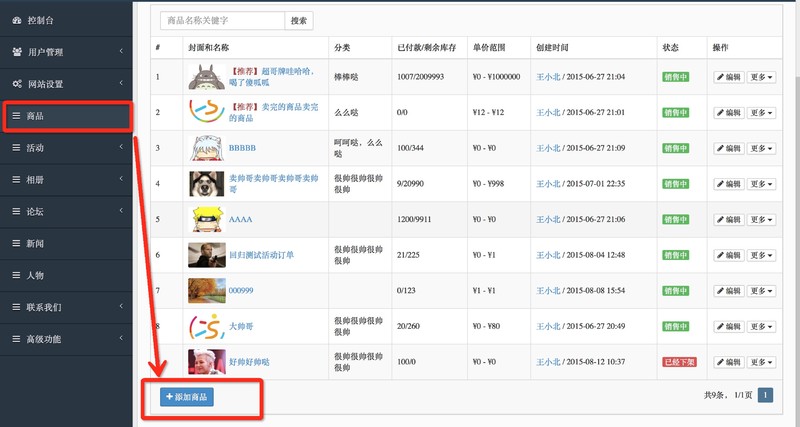This screenshot has width=800, height=427.
Task: Click 编辑 for the AAAA product
Action: point(729,220)
